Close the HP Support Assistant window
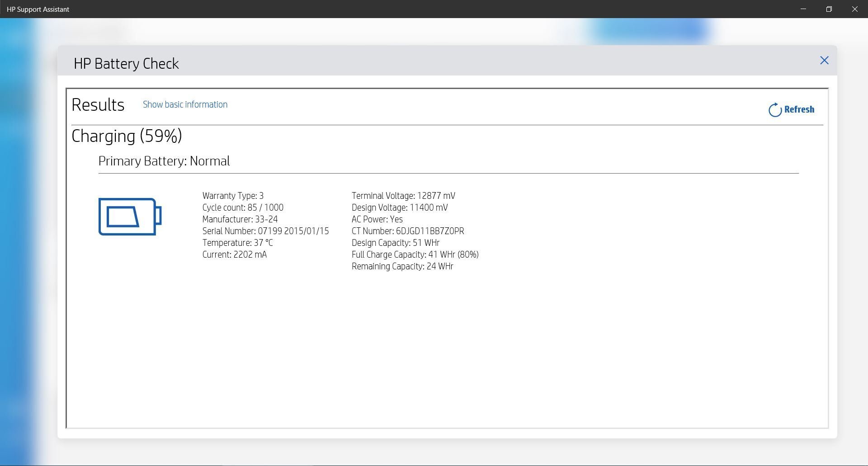The height and width of the screenshot is (466, 868). [x=854, y=9]
